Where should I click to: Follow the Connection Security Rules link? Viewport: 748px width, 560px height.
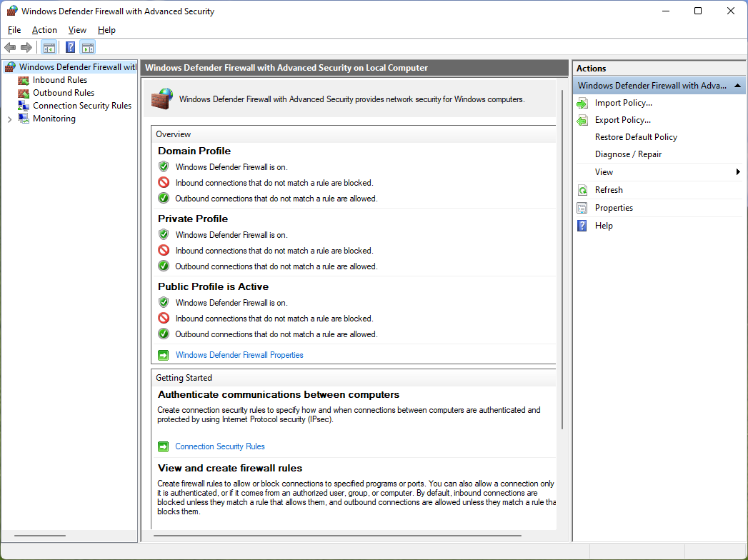click(x=220, y=446)
